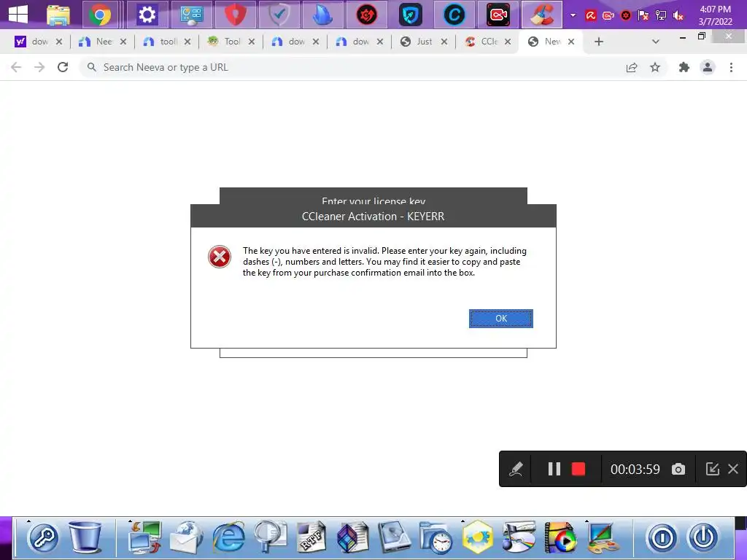Close the recorder toolbar
This screenshot has height=560, width=747.
point(733,469)
